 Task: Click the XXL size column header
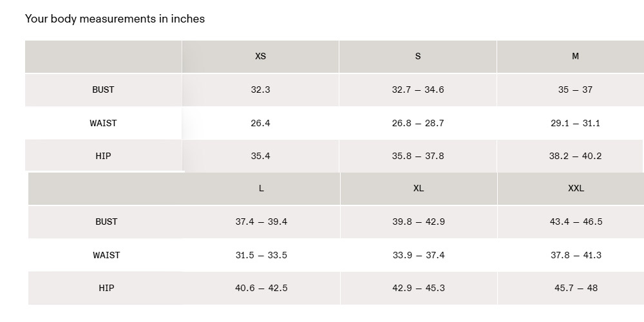(576, 188)
